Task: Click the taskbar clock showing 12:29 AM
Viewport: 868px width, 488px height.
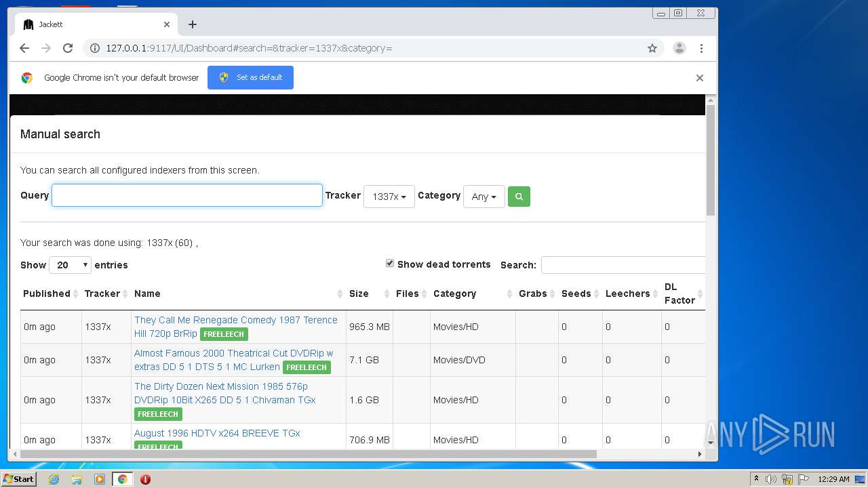Action: [833, 479]
